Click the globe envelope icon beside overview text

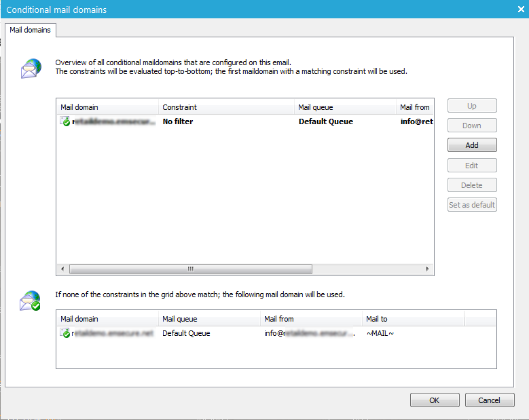[x=31, y=69]
